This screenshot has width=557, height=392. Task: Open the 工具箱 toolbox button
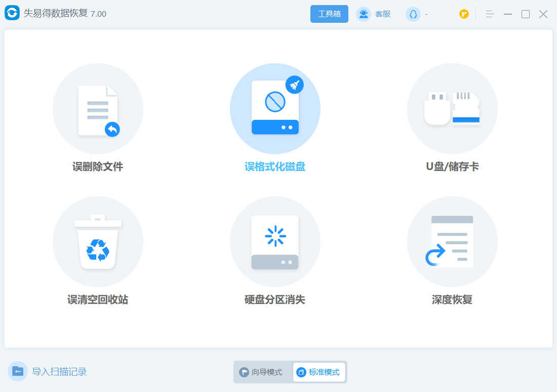(329, 14)
